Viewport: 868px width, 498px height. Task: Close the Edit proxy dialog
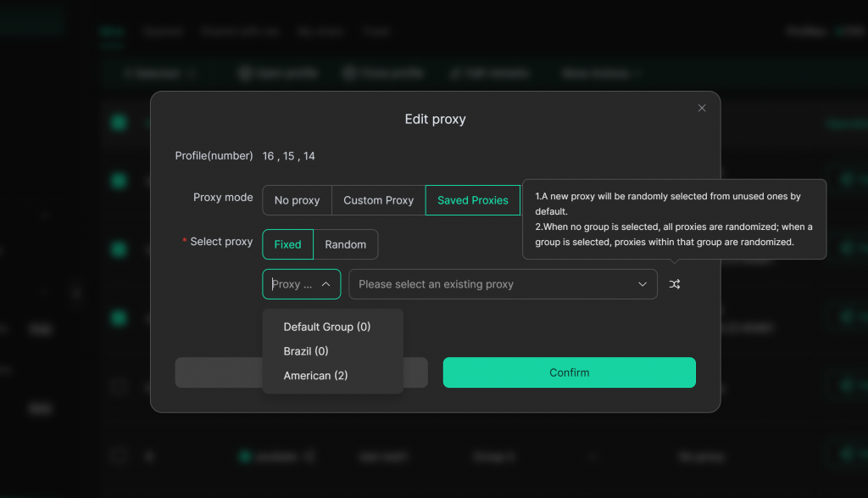tap(701, 108)
